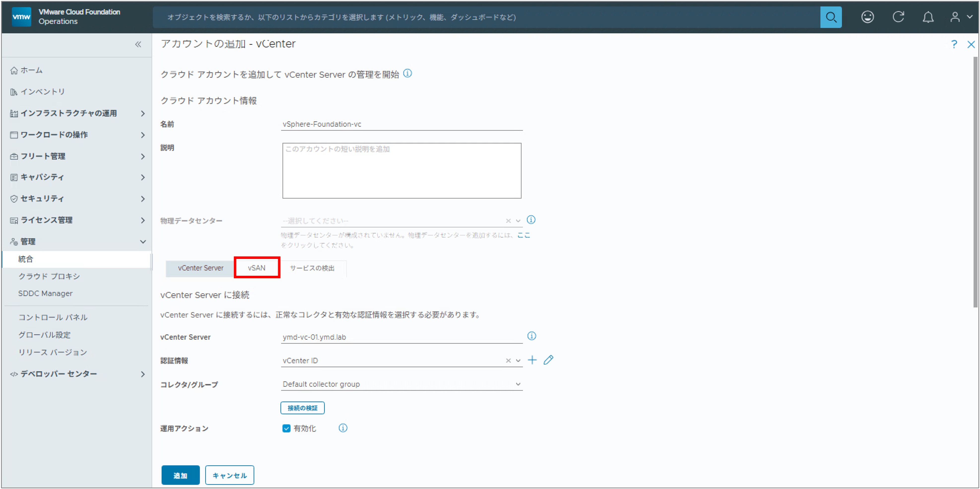The image size is (980, 489).
Task: Close the add account dialog
Action: tap(971, 44)
